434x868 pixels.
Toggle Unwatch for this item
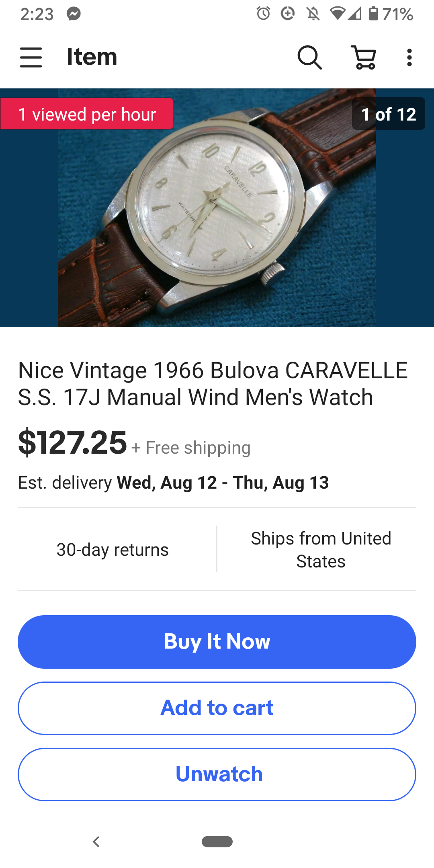tap(217, 774)
